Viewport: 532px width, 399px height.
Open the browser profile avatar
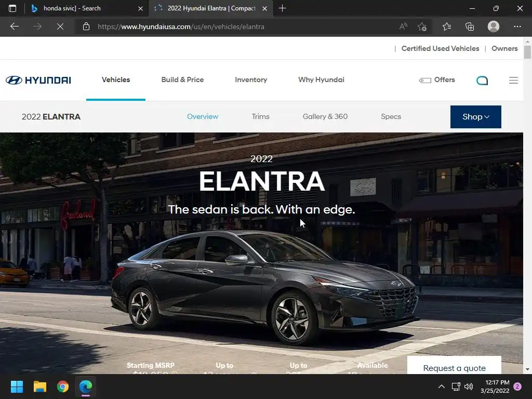click(494, 26)
